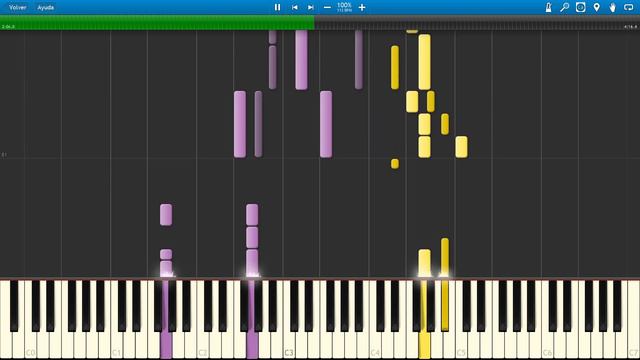Viewport: 640px width, 360px height.
Task: Open hand practice settings icon
Action: pyautogui.click(x=613, y=7)
